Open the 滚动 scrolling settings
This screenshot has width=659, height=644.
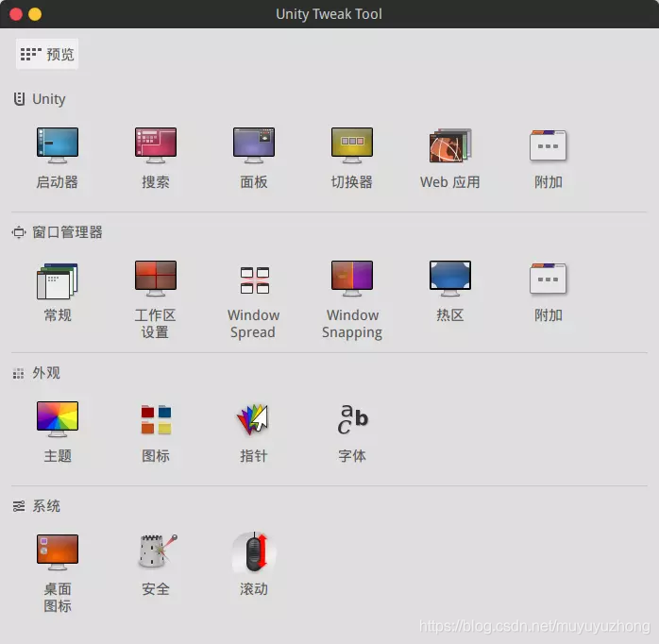coord(254,565)
